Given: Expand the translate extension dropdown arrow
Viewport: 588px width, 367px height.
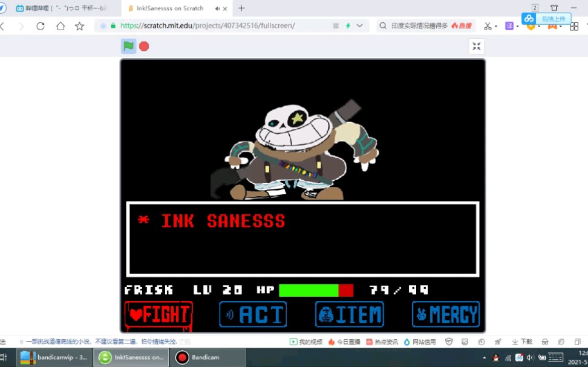Looking at the screenshot, I should coord(517,26).
